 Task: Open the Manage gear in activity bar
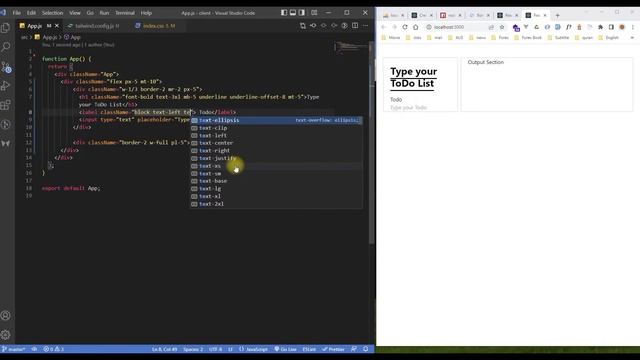(6, 335)
